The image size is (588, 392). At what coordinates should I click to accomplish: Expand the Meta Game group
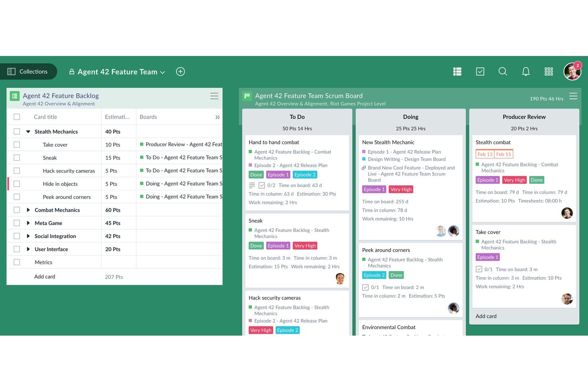(x=28, y=223)
